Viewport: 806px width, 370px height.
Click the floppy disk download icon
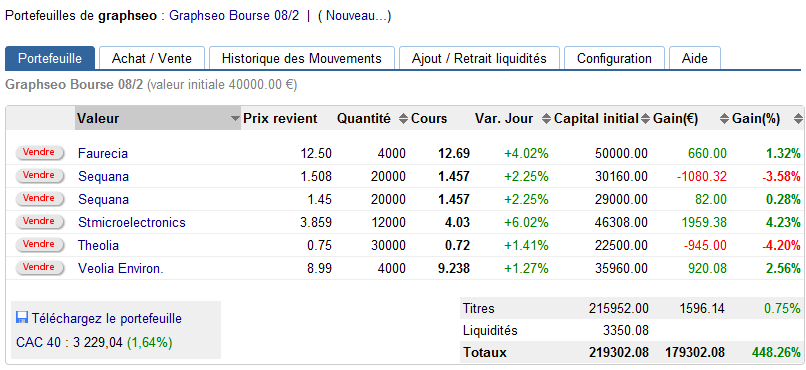(x=22, y=318)
